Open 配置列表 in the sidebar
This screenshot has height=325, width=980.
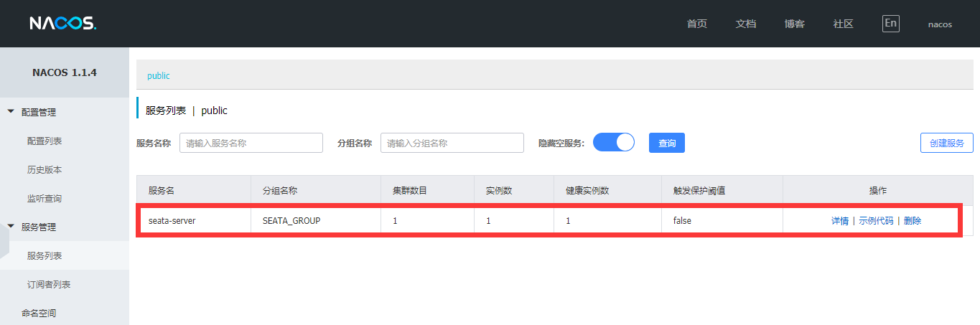pos(45,141)
